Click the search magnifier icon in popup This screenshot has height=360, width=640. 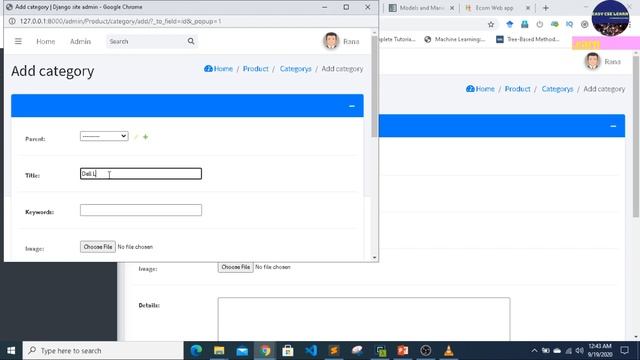[191, 41]
